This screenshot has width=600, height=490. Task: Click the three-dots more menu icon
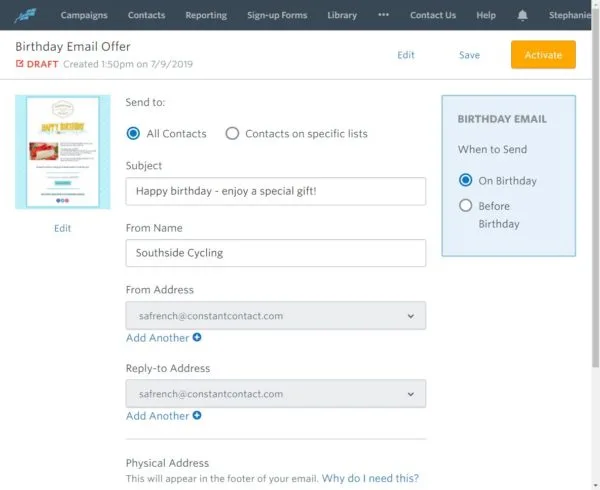[x=383, y=15]
